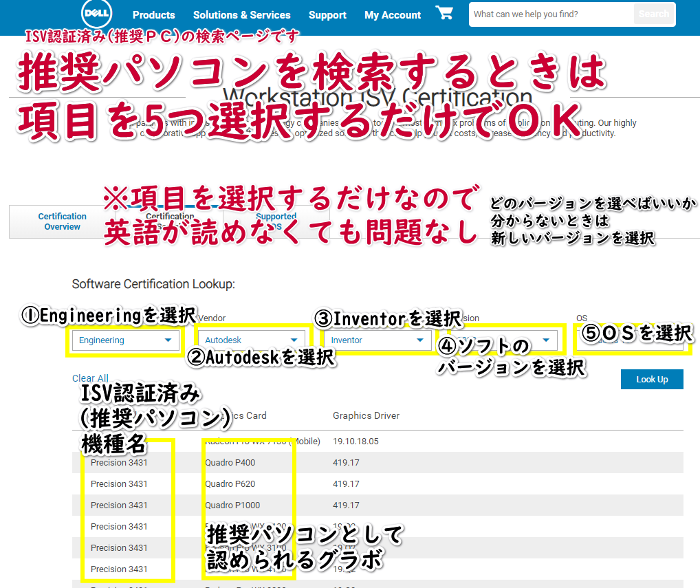Click the Quadro P620 graphics card cell
The height and width of the screenshot is (588, 700).
[x=230, y=484]
